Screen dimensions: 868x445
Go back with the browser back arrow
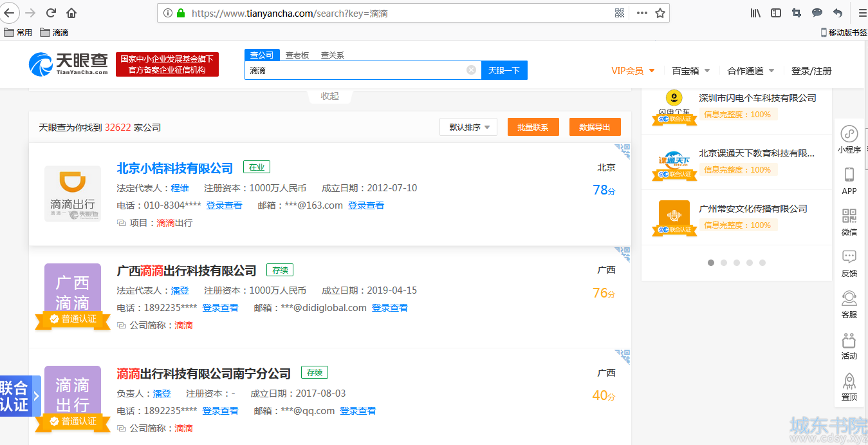[9, 13]
